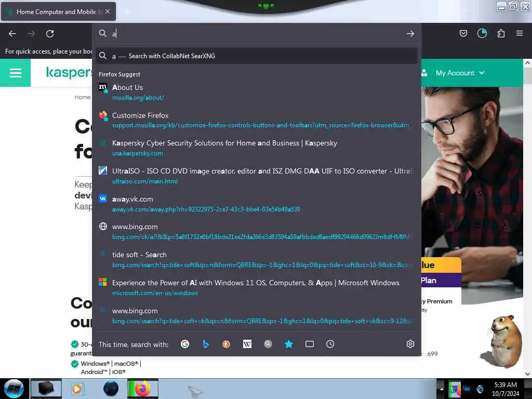
Task: Choose 'a — Search with CollabNet SearXNG'
Action: click(257, 56)
